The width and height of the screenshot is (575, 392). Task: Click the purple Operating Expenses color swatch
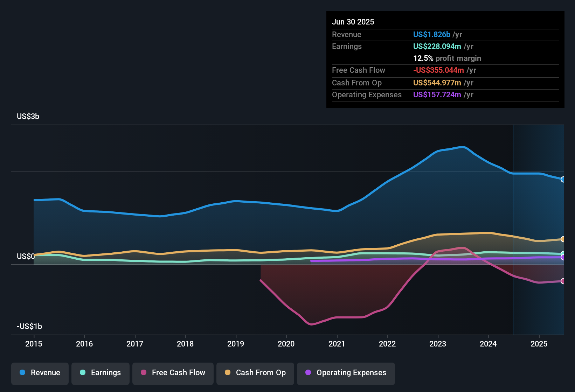[308, 373]
